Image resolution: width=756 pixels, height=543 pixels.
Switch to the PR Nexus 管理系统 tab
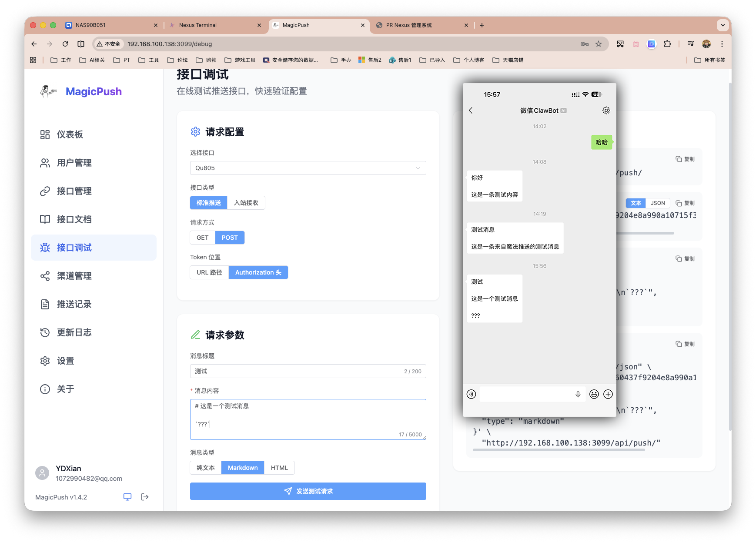point(409,25)
